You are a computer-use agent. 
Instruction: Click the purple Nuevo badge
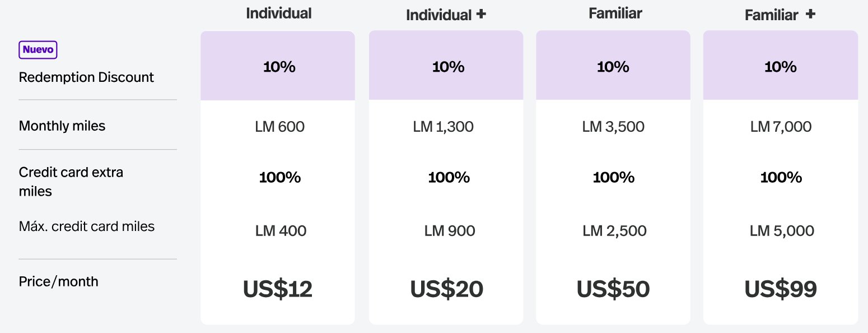38,50
